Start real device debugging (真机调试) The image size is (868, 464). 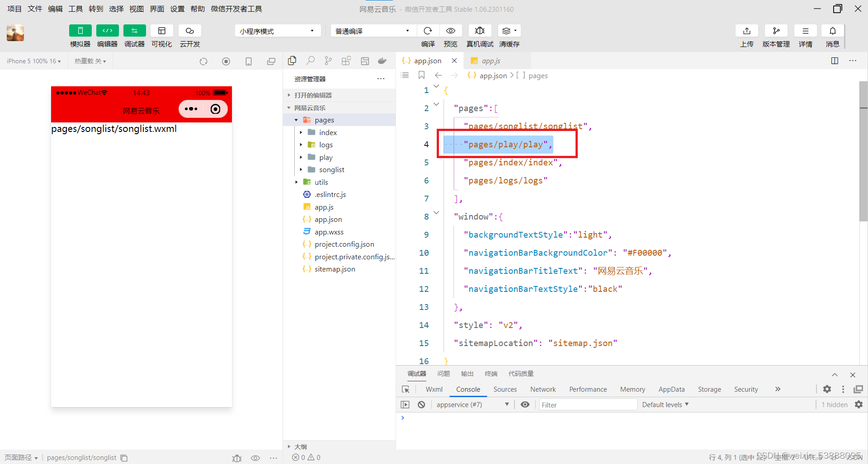pyautogui.click(x=480, y=31)
